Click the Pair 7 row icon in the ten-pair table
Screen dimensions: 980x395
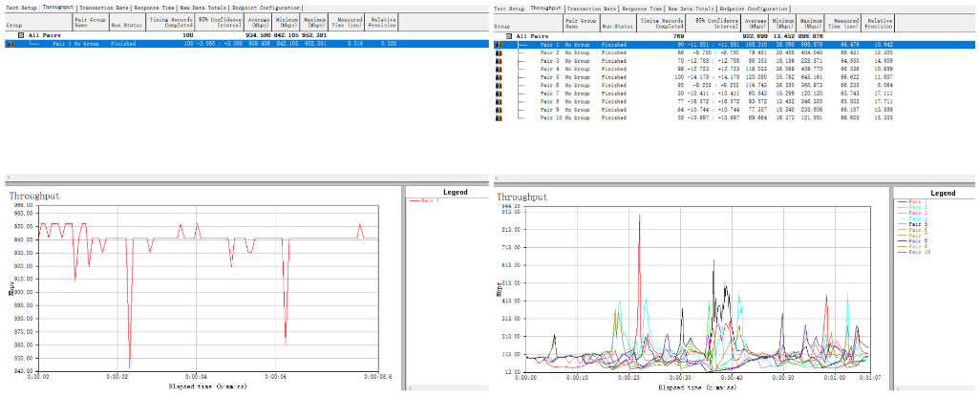click(x=497, y=94)
